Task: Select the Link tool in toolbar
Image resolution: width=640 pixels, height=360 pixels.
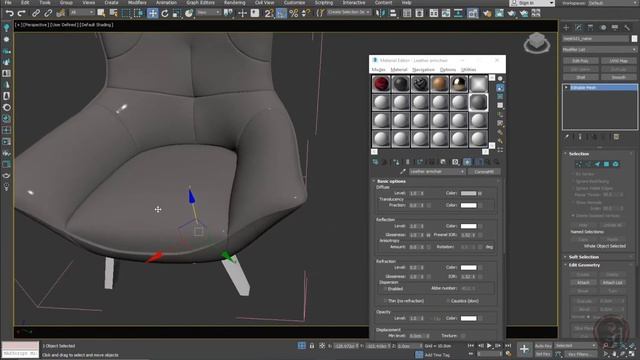Action: click(36, 13)
